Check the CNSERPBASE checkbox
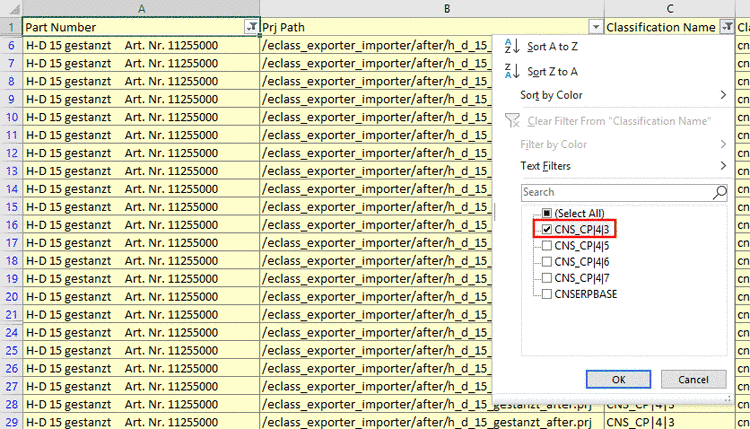This screenshot has height=429, width=750. point(547,294)
